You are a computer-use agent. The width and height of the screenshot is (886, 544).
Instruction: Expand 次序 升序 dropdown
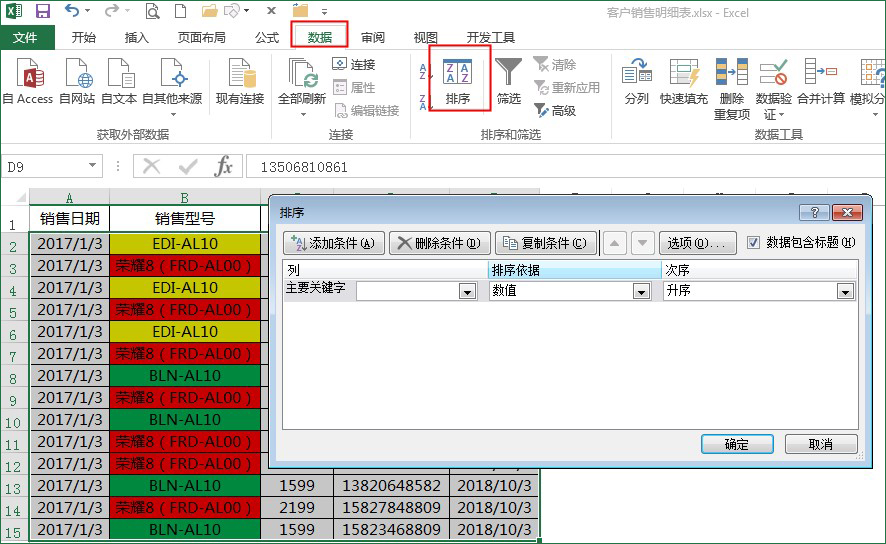coord(845,292)
